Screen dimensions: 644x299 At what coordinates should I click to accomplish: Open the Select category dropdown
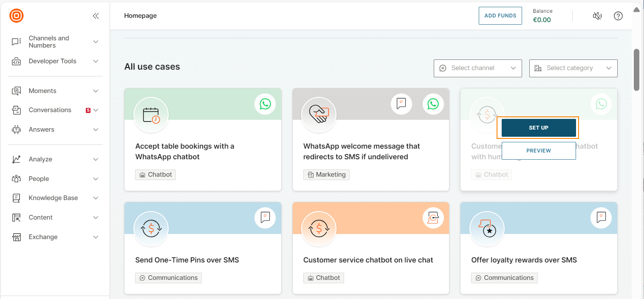pyautogui.click(x=573, y=68)
